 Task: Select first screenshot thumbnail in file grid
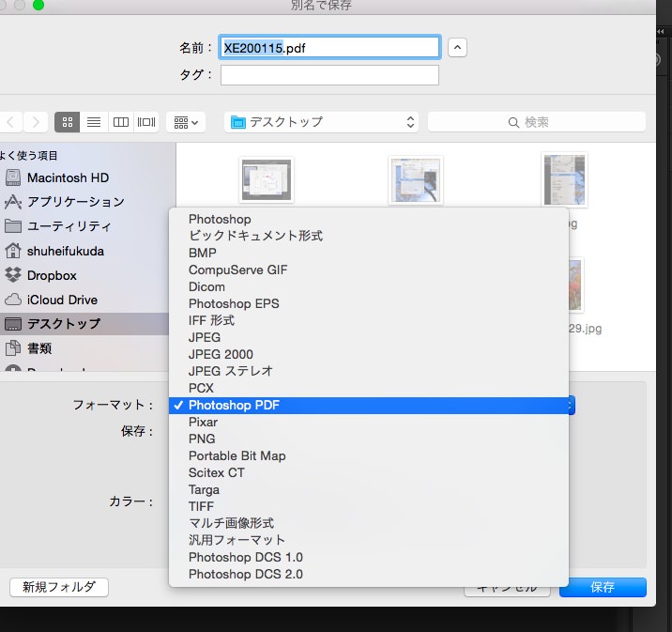(x=267, y=179)
